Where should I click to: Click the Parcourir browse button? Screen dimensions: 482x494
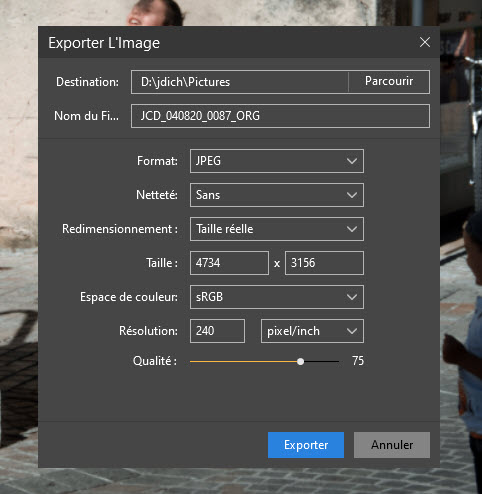tap(389, 82)
